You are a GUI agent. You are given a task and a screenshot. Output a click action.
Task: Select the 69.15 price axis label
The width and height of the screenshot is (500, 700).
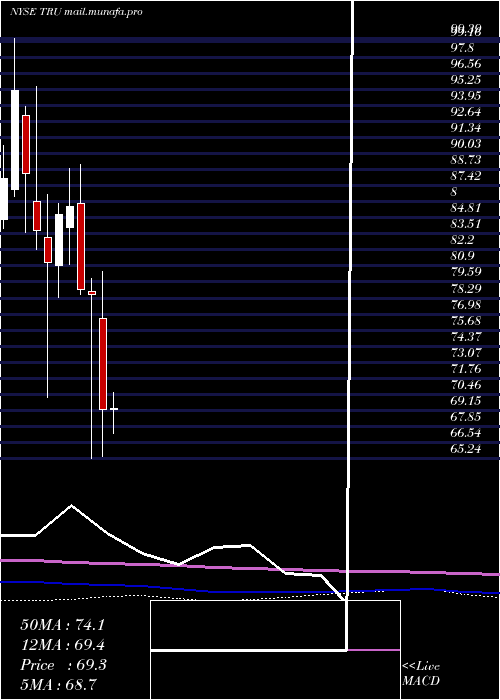click(x=466, y=401)
